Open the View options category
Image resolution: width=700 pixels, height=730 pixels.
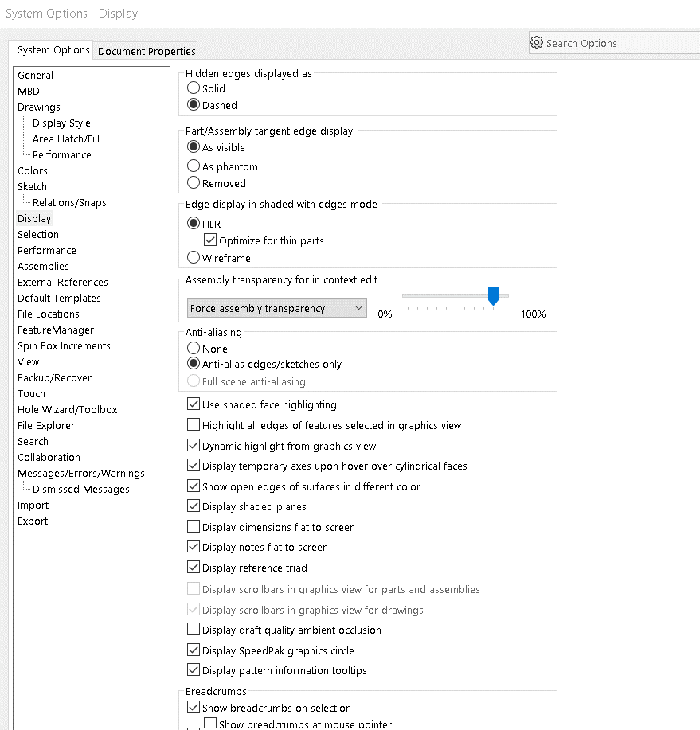tap(29, 361)
